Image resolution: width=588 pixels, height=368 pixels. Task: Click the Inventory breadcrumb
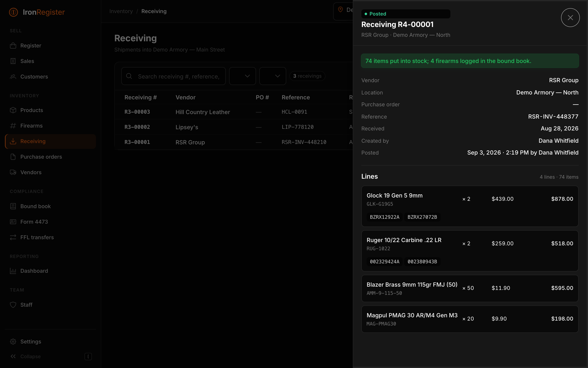tap(121, 11)
